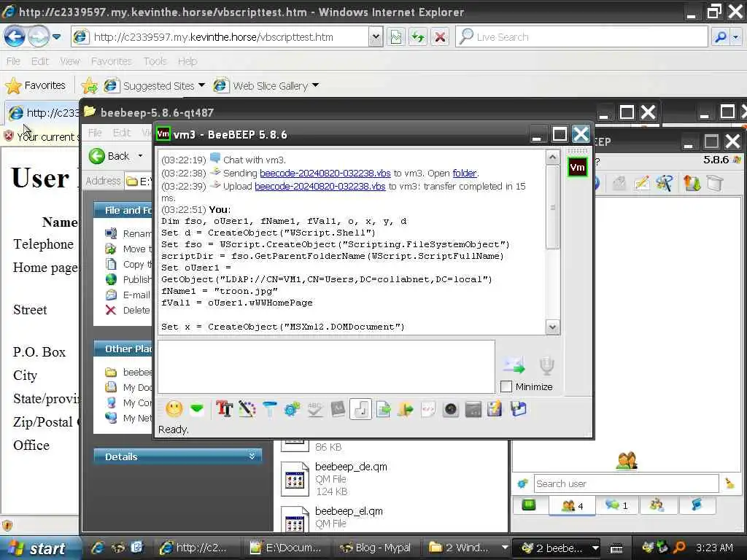Open the beecode-20240820-032238.vbs link in Sending line
This screenshot has height=560, width=747.
click(325, 173)
